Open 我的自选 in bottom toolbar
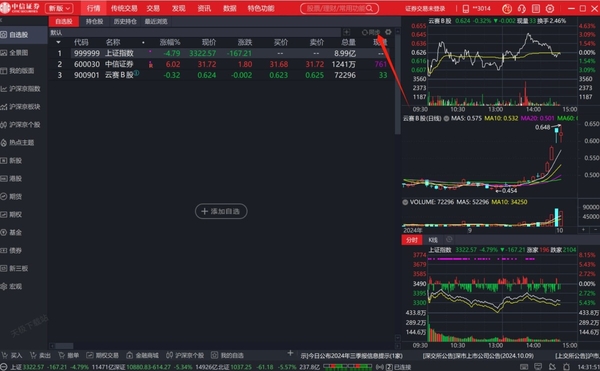This screenshot has width=600, height=371. click(228, 355)
